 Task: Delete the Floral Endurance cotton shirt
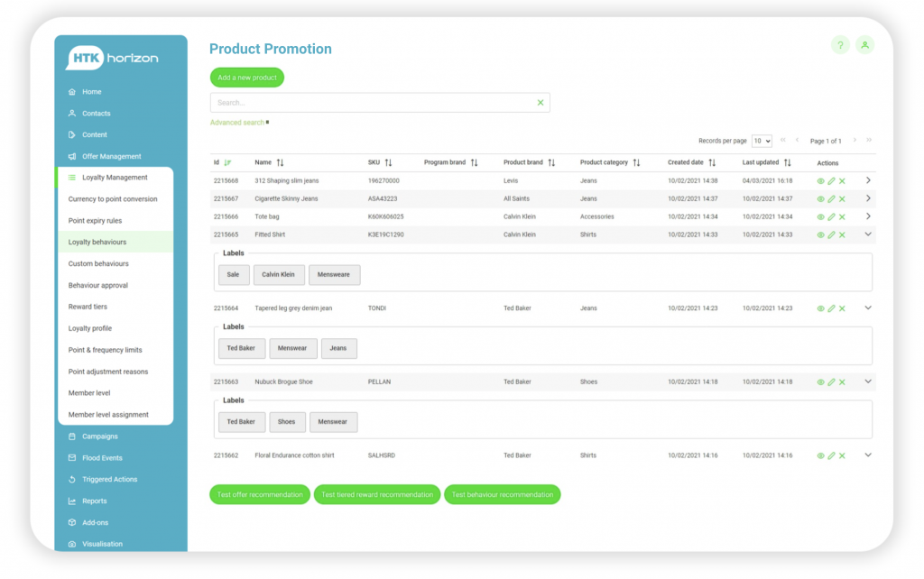point(842,455)
